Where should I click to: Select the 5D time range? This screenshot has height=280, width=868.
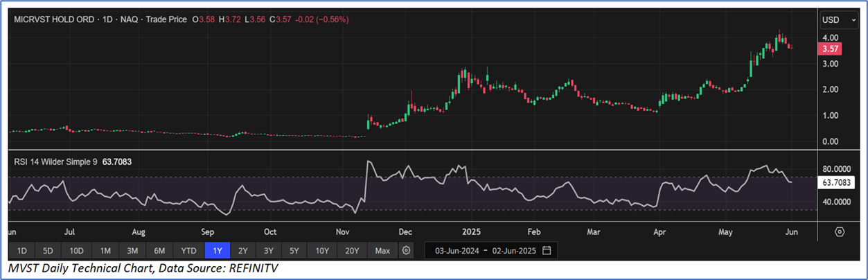[47, 250]
